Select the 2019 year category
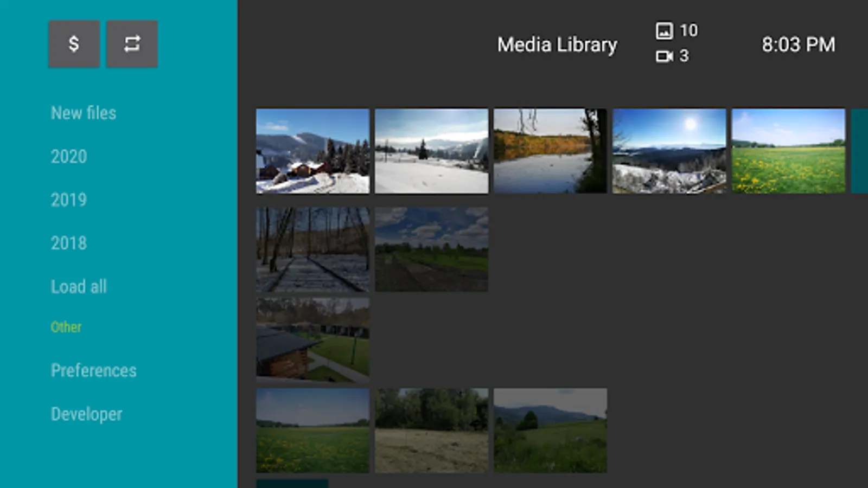Viewport: 868px width, 488px height. (69, 200)
